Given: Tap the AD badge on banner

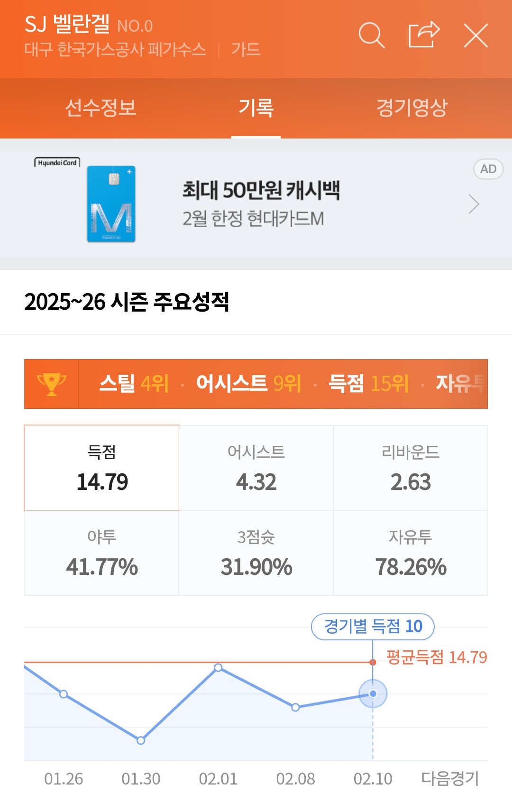Looking at the screenshot, I should (488, 169).
